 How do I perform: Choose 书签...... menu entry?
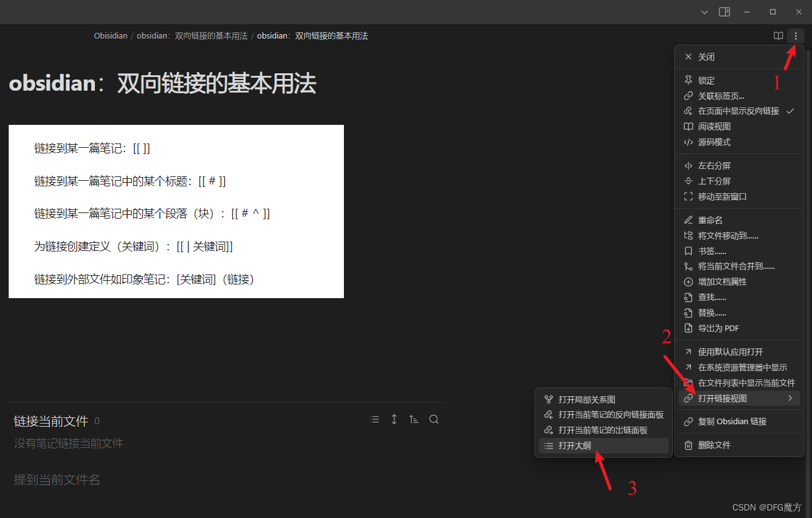739,252
